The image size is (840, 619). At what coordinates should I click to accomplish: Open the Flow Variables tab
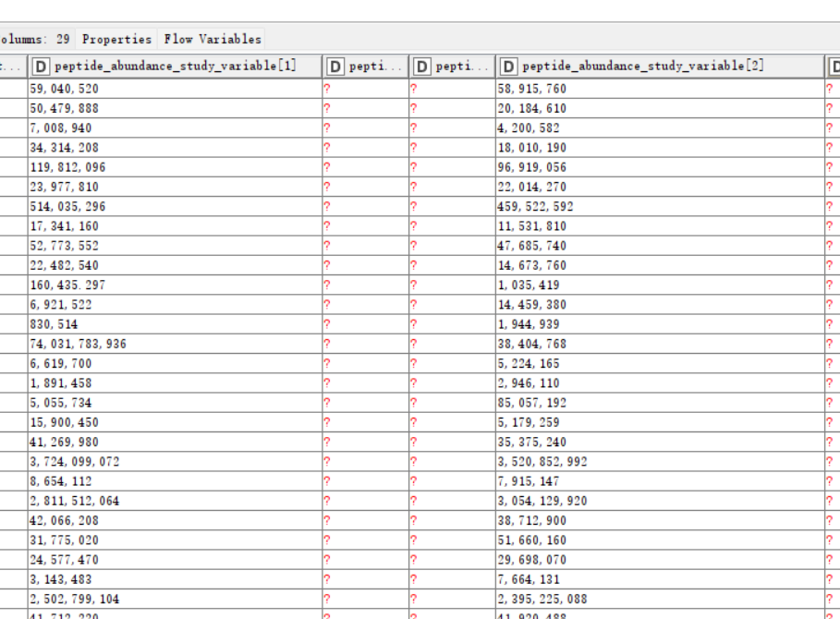[x=213, y=39]
